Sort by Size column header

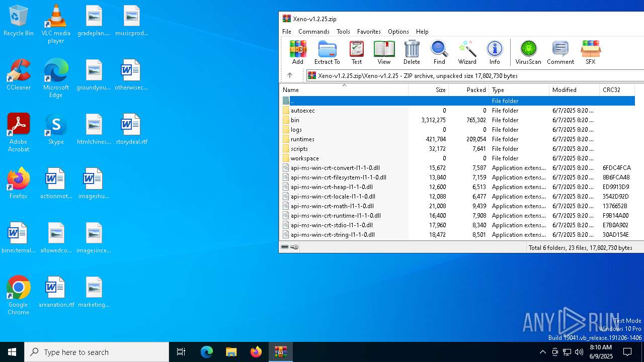coord(429,90)
